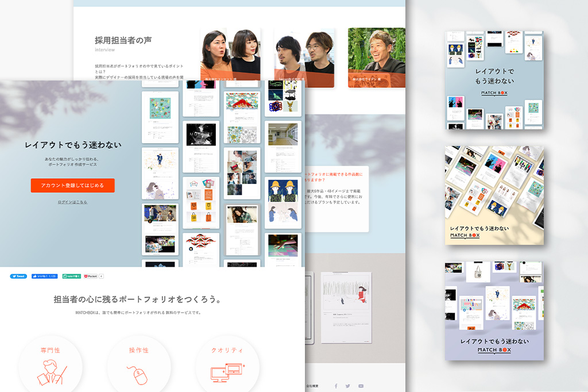Click the Facebook like button

click(x=44, y=276)
